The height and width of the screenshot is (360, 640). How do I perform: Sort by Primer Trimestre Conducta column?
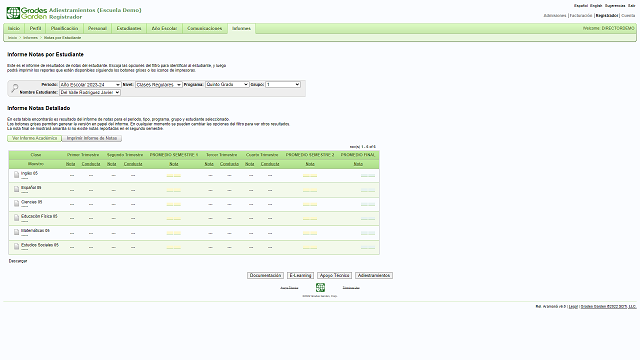pos(91,164)
